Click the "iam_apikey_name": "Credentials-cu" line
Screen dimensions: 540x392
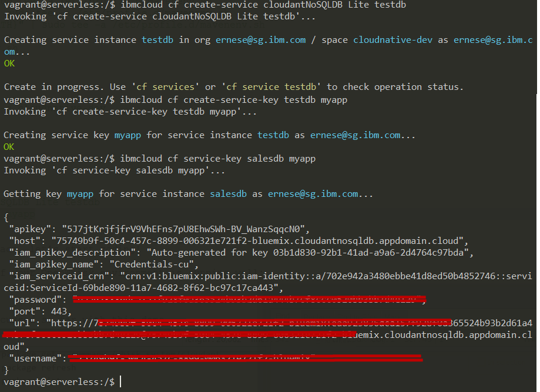tap(104, 264)
